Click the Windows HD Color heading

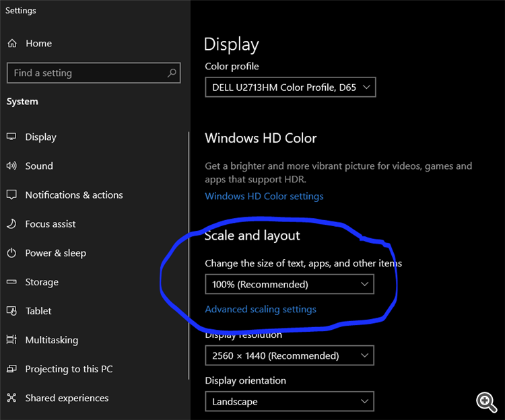[x=261, y=138]
